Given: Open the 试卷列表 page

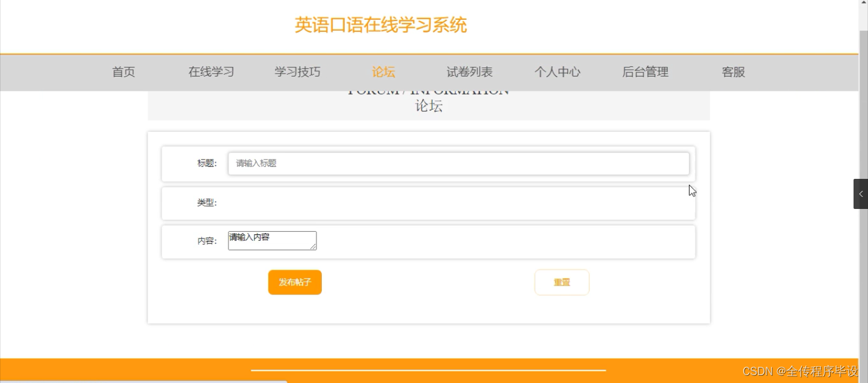Looking at the screenshot, I should point(469,72).
